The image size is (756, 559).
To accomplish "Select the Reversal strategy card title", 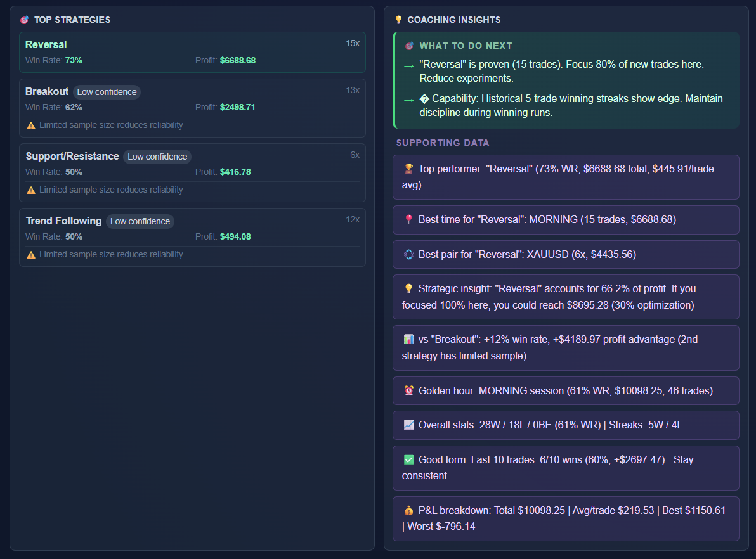I will tap(46, 44).
